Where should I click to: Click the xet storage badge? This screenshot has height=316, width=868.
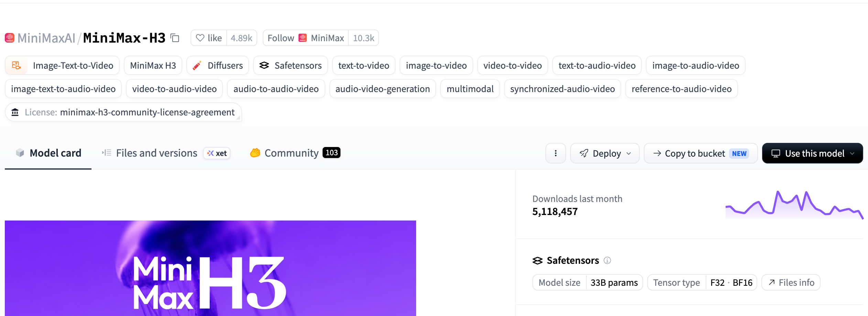pyautogui.click(x=217, y=153)
